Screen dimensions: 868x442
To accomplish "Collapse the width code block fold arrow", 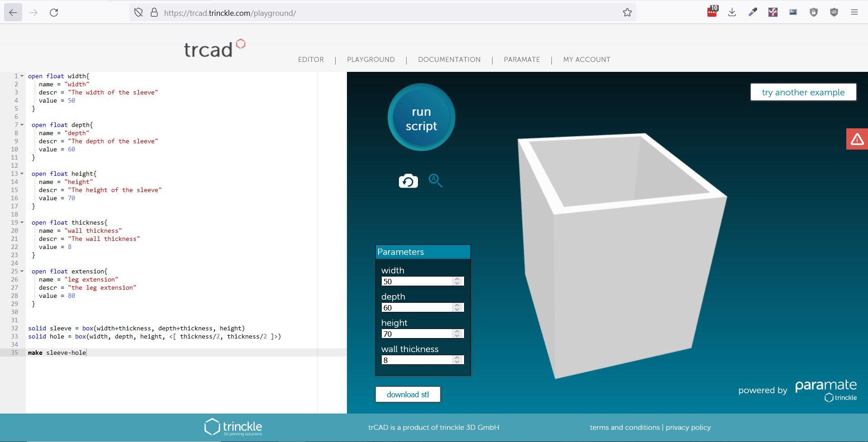I will point(22,76).
